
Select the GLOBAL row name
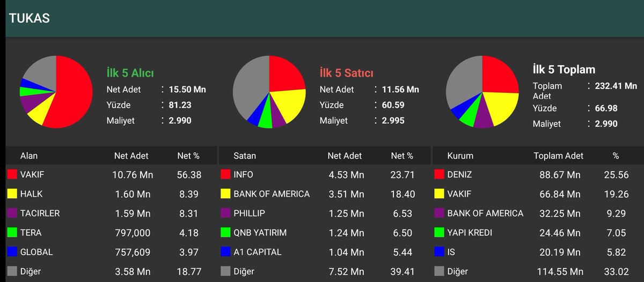tap(36, 252)
